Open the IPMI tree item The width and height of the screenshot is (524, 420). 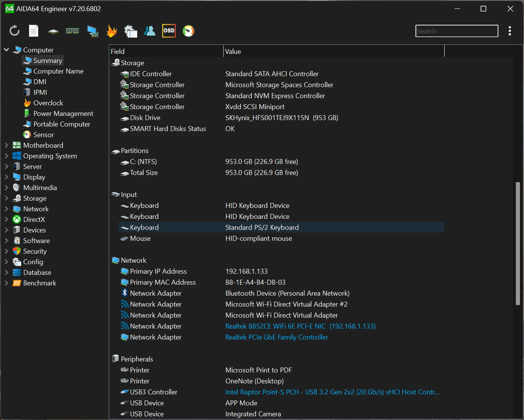click(35, 92)
